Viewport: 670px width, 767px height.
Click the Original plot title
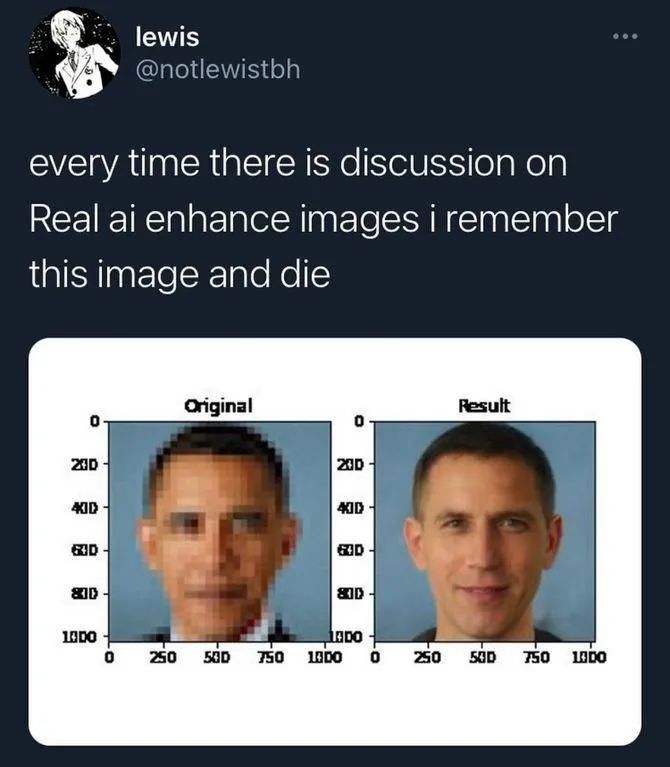coord(218,406)
